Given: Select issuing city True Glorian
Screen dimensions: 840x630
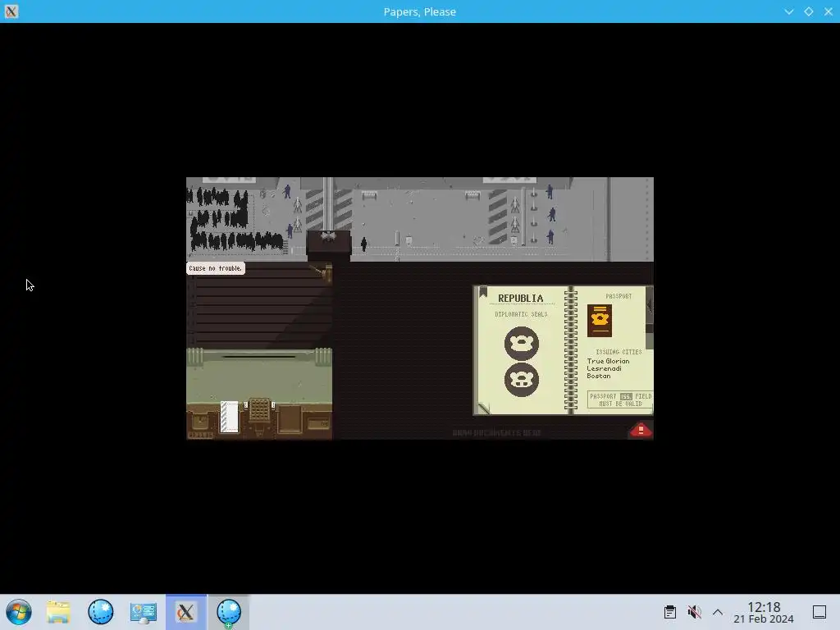Looking at the screenshot, I should [x=608, y=361].
